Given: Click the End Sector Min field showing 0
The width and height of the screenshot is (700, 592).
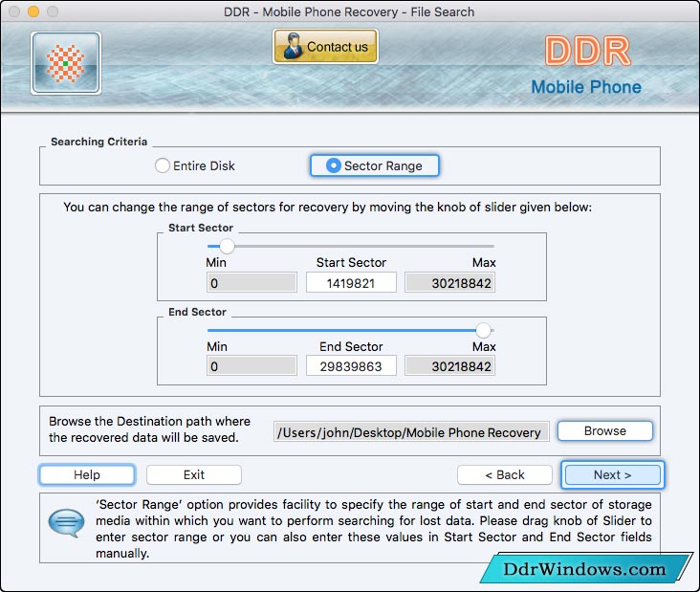Looking at the screenshot, I should [252, 366].
